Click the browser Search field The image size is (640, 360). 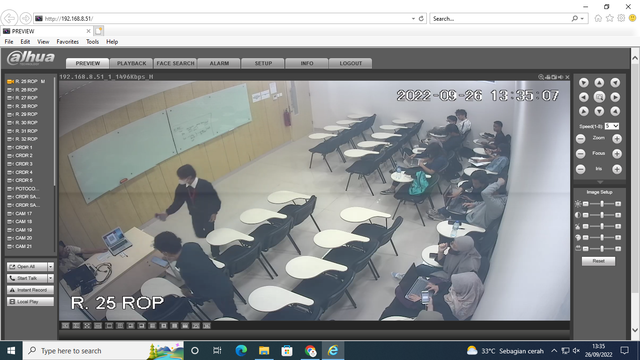click(x=500, y=19)
